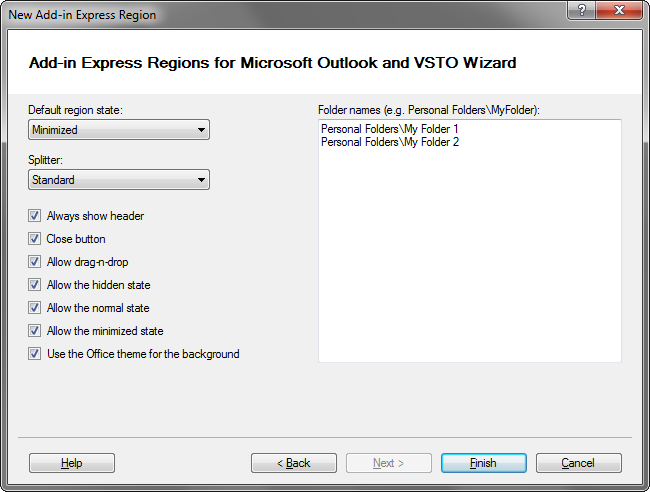Place cursor on Personal Folders\My Folder 1 line
The width and height of the screenshot is (650, 492).
[389, 129]
